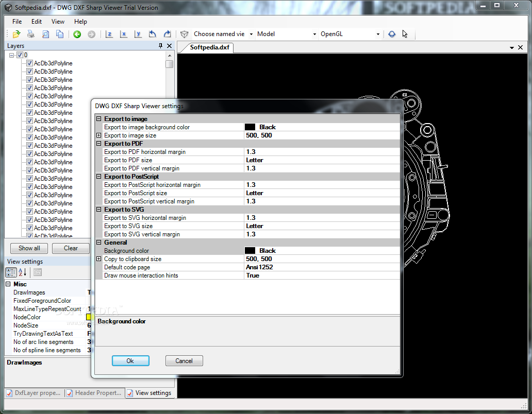Click the Property Pages icon in View settings
The height and width of the screenshot is (414, 532).
[38, 272]
